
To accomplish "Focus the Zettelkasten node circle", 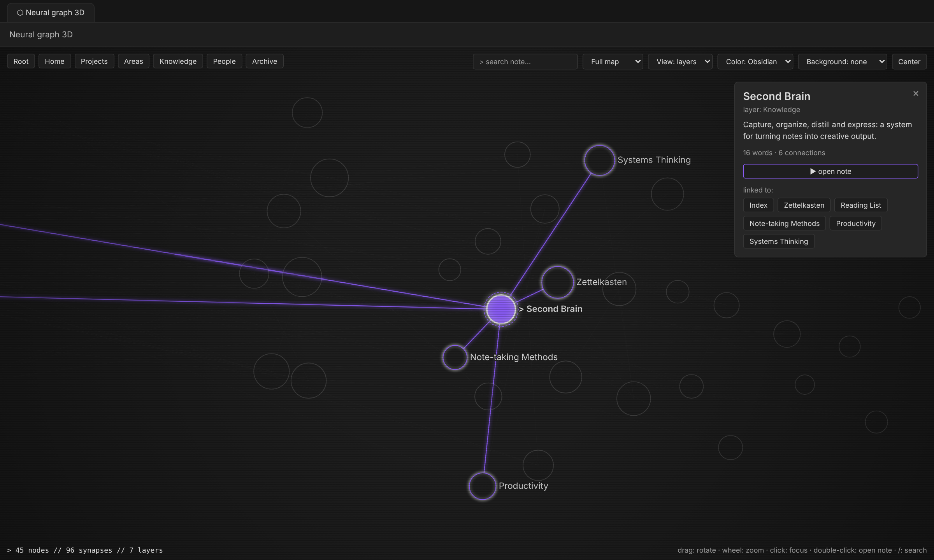I will pos(557,282).
